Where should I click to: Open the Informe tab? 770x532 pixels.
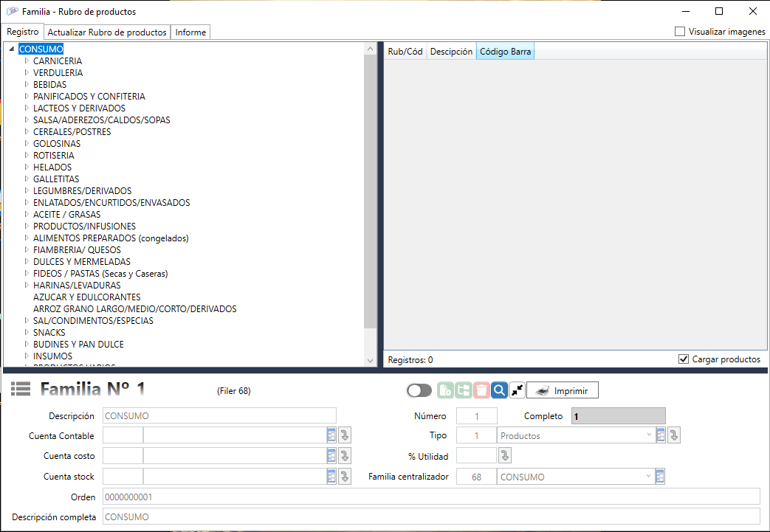click(190, 32)
